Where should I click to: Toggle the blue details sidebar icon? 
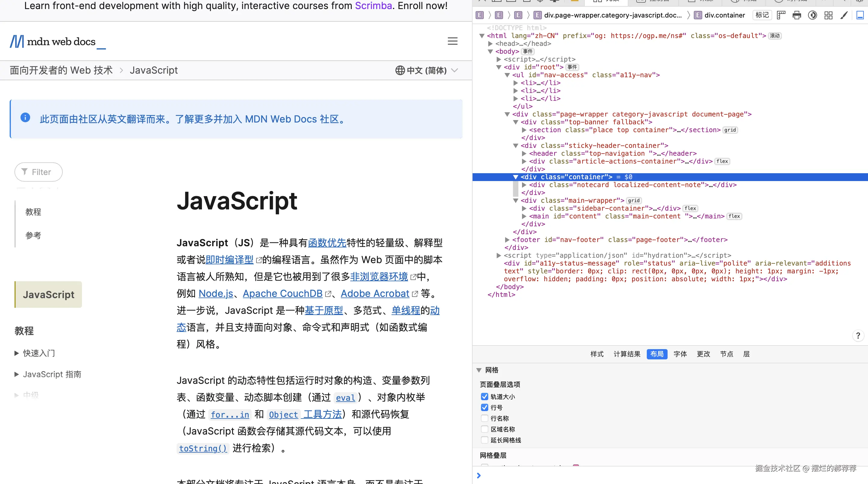[x=860, y=15]
